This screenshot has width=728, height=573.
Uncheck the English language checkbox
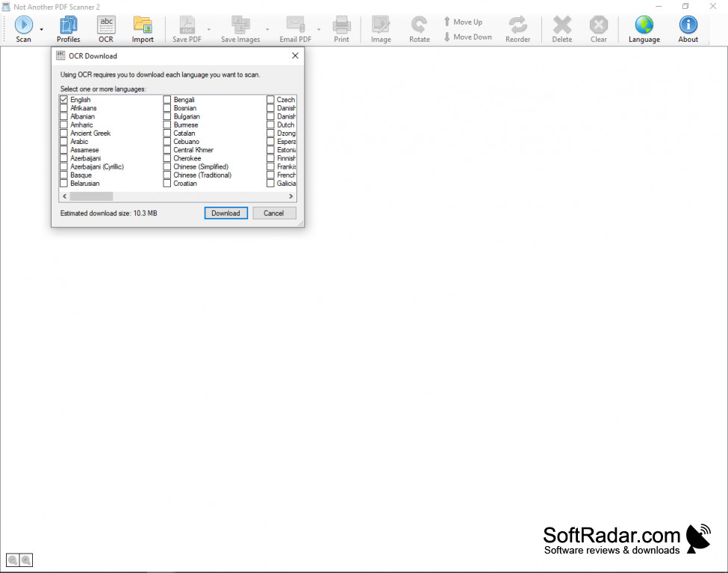(x=63, y=100)
